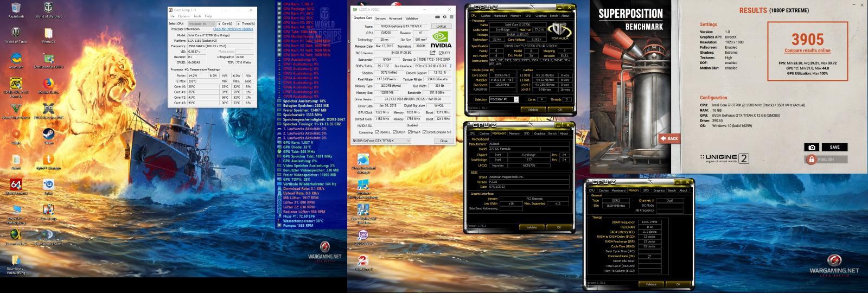Launch Uplay desktop shortcut

48,186
